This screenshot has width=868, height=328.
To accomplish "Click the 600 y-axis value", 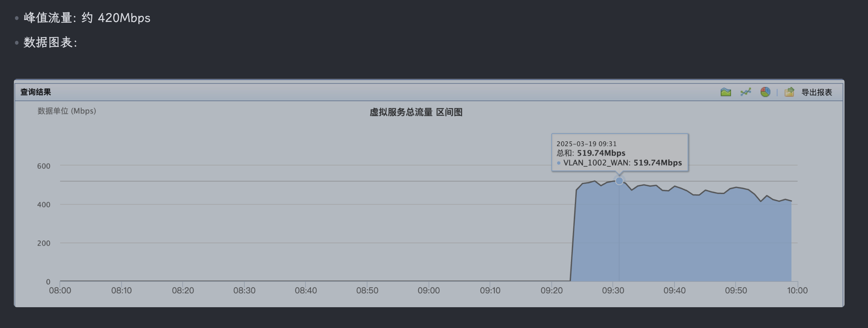I will (43, 166).
